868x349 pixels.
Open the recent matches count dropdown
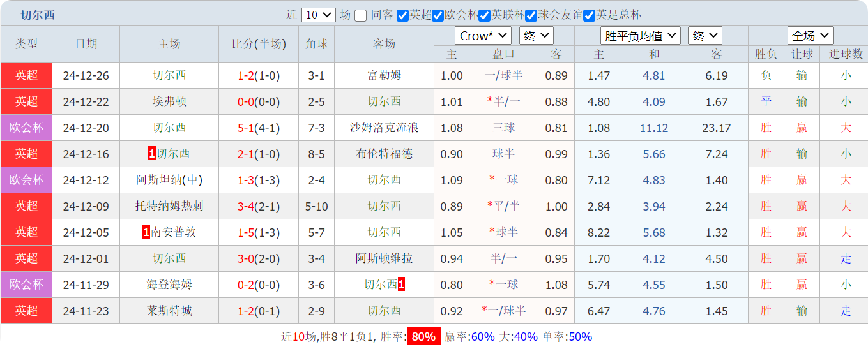(x=318, y=15)
